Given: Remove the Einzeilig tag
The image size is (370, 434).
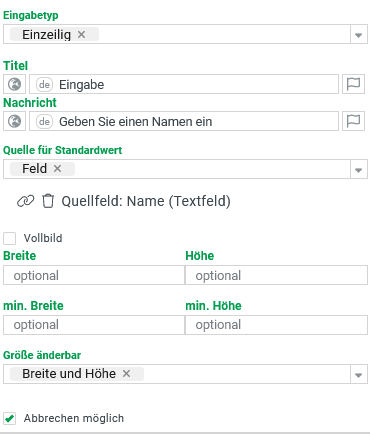Looking at the screenshot, I should tap(81, 34).
